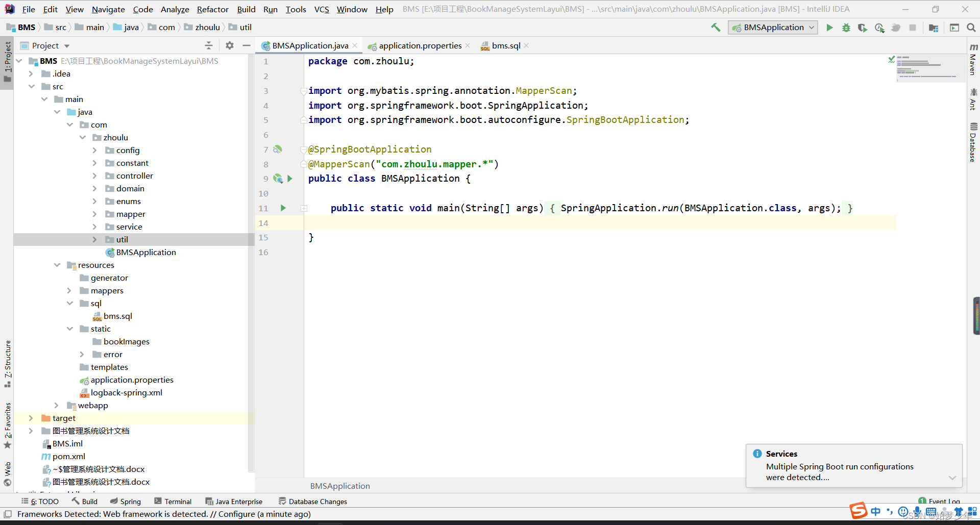Click run gutter arrow on line 9
Screen dimensions: 980x525
coord(290,179)
